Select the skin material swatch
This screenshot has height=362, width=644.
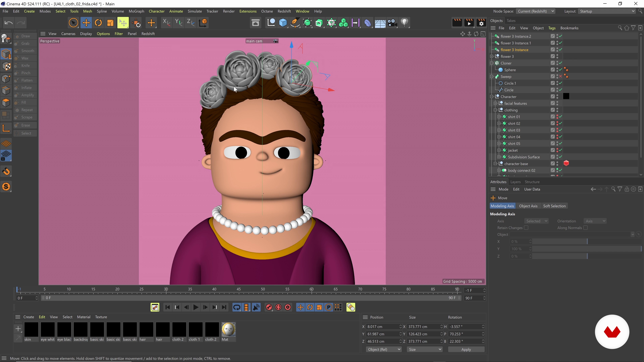coord(31,329)
